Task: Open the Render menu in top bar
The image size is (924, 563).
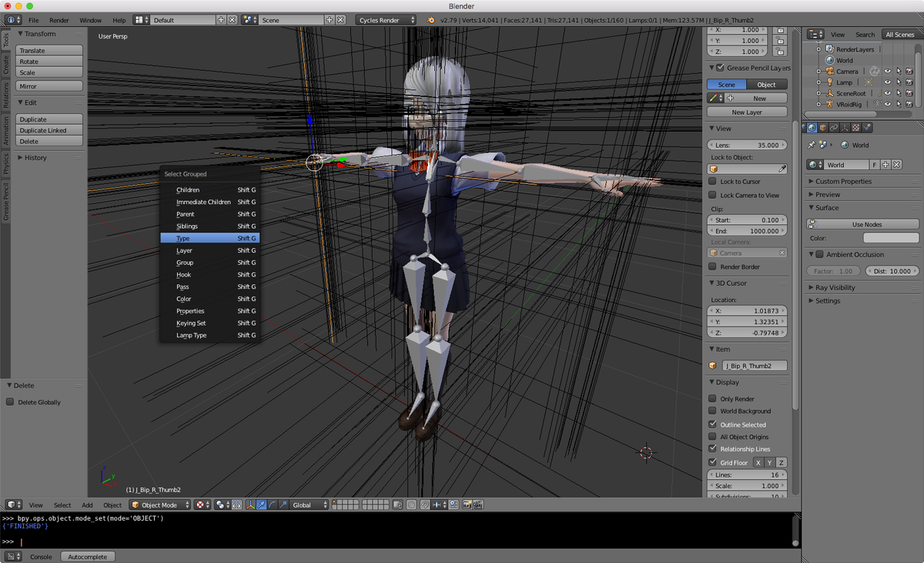Action: click(59, 20)
